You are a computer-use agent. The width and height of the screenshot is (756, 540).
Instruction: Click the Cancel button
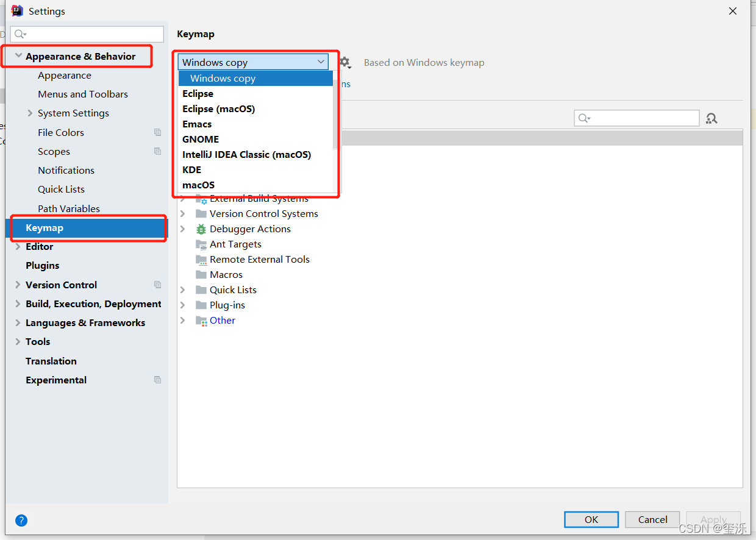(652, 520)
